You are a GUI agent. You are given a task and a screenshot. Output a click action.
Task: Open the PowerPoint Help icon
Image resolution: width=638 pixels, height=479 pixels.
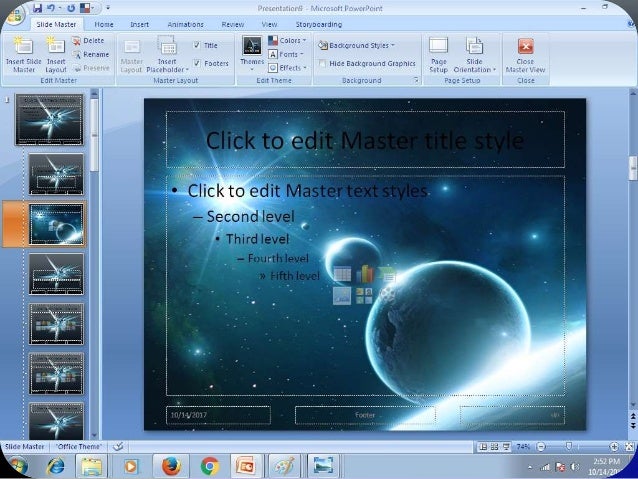(x=632, y=24)
